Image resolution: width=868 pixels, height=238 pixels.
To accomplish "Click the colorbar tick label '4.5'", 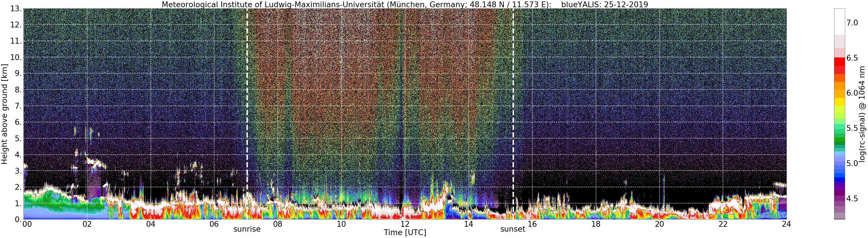I will (852, 199).
